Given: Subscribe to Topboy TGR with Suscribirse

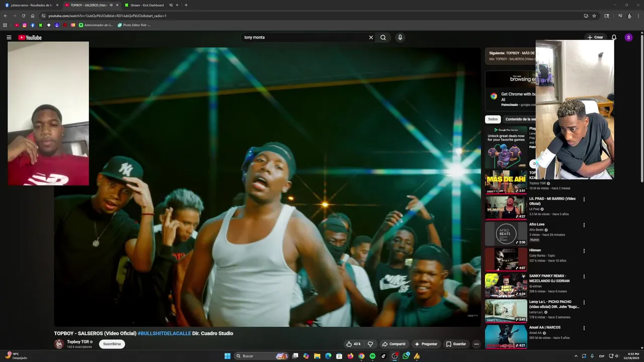Looking at the screenshot, I should (x=112, y=344).
